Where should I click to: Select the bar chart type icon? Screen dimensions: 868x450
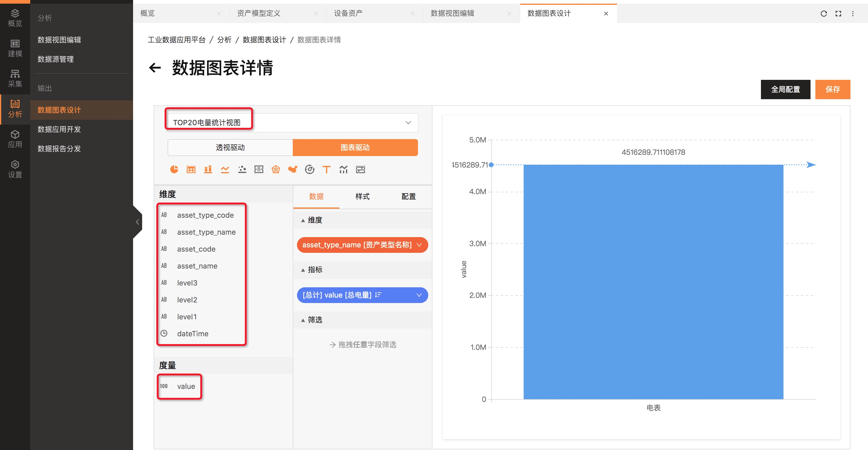208,169
